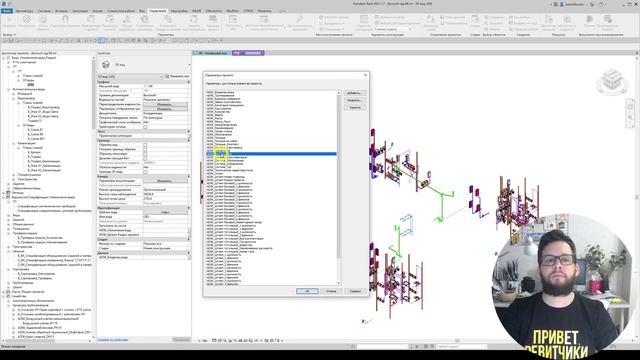Open Dynamo Player ribbon icon
Viewport: 640px width, 360px height.
coord(608,19)
